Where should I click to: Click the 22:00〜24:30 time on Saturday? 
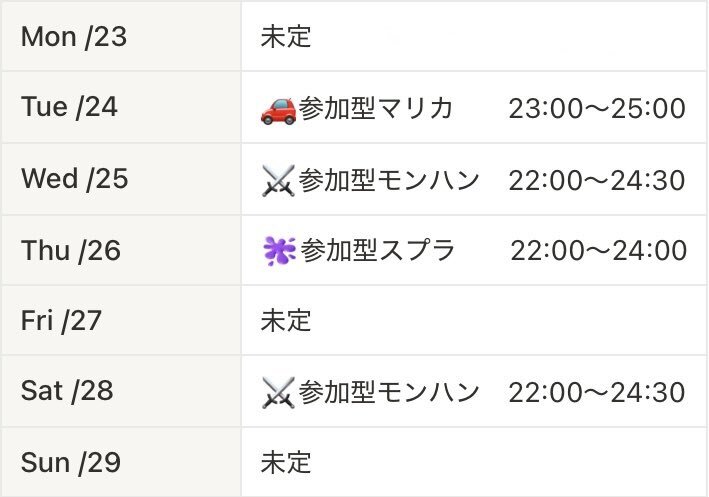coord(597,392)
